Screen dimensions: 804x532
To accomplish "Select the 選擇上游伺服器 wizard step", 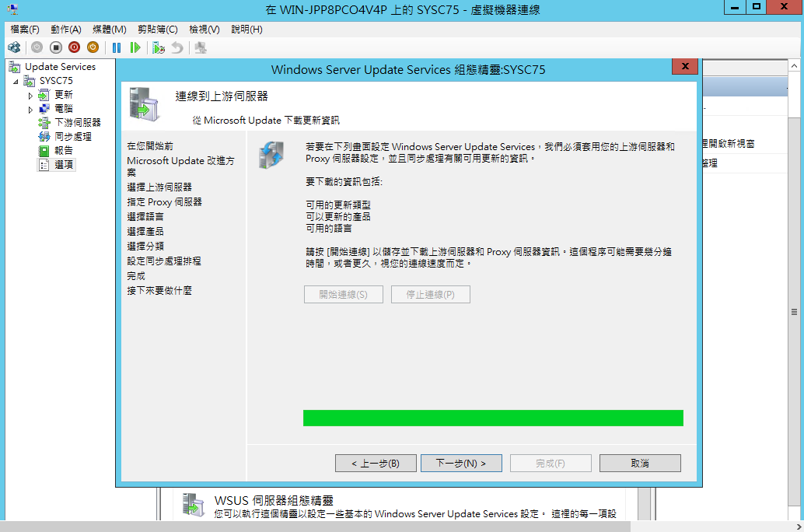I will 159,187.
